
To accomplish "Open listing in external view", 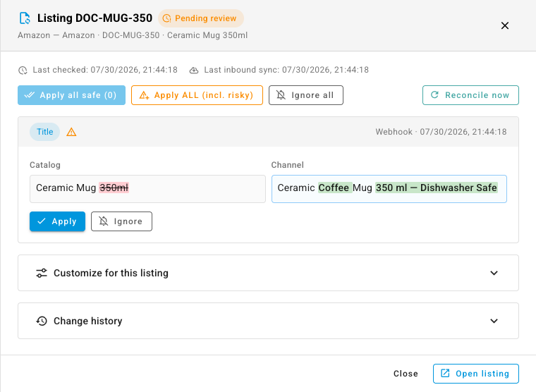I will pos(476,374).
